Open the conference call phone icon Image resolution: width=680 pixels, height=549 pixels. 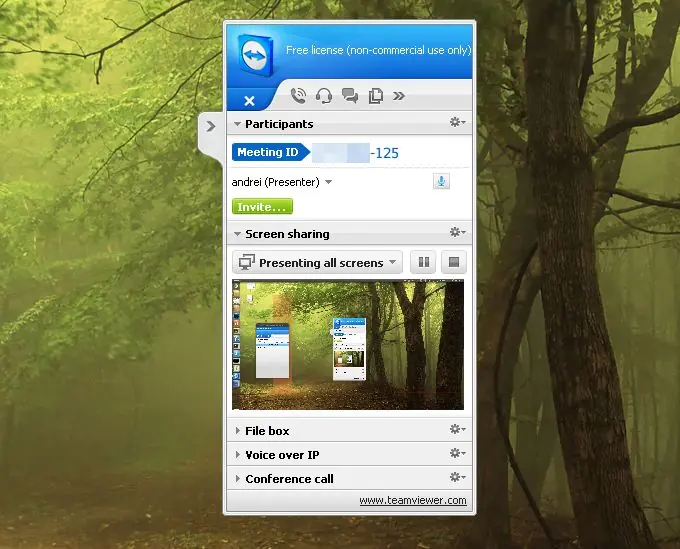coord(298,95)
